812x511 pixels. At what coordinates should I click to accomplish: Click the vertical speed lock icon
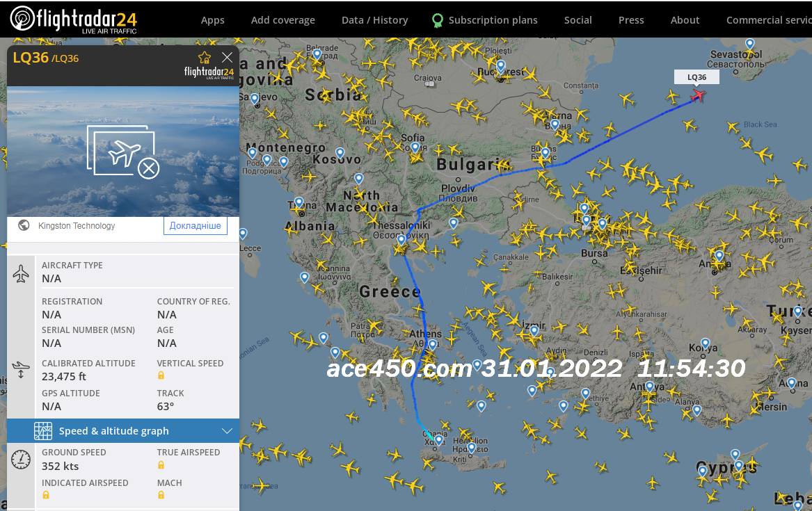point(161,375)
